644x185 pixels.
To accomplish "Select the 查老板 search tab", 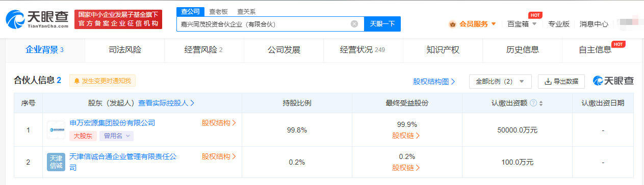I will [218, 11].
